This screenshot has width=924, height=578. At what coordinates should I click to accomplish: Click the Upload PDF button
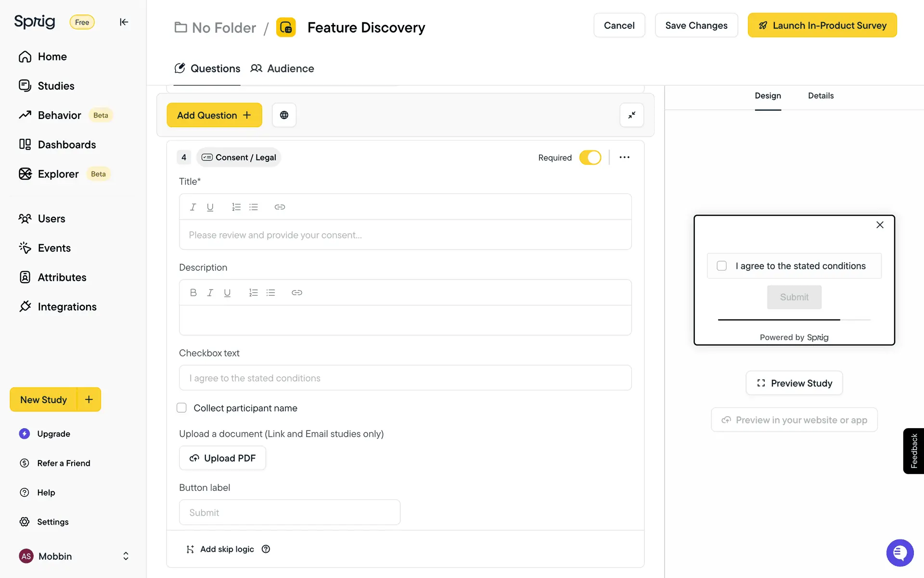(222, 458)
